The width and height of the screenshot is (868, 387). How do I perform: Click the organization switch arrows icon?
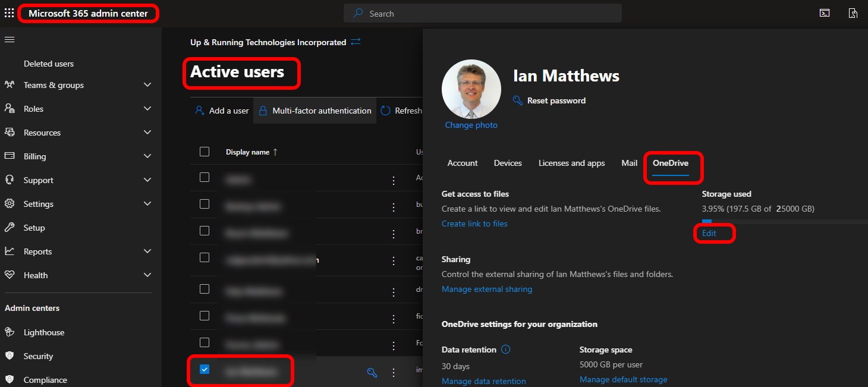pos(356,42)
